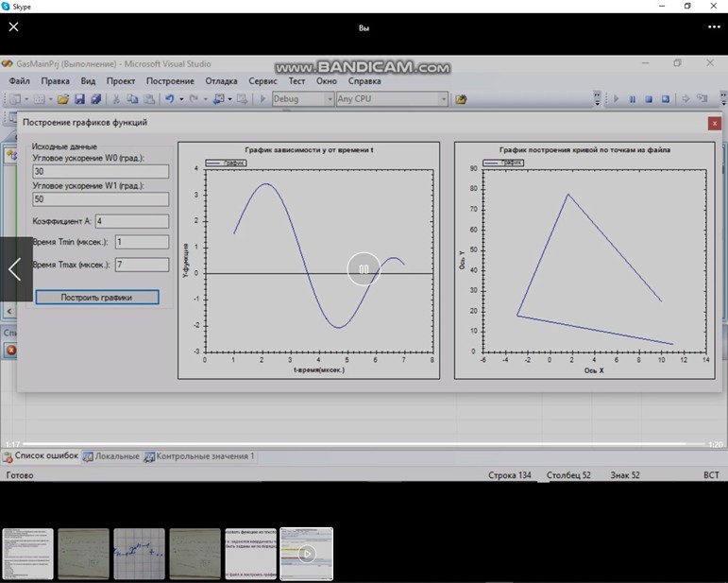Click the debug toolbar Continue icon
Viewport: 728px width, 583px height.
click(616, 99)
